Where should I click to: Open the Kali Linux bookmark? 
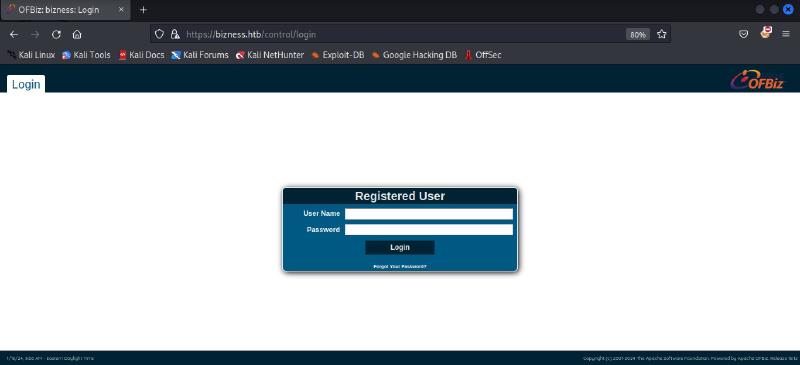(x=32, y=55)
